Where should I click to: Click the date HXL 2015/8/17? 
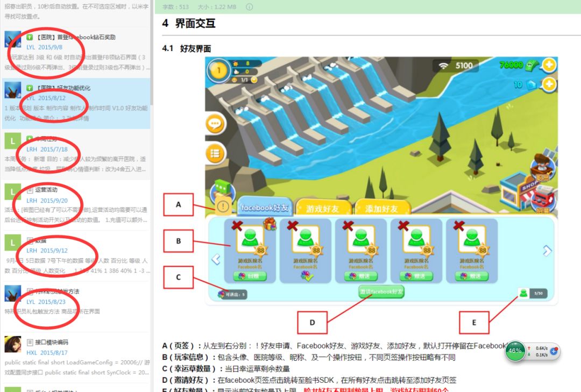pyautogui.click(x=47, y=353)
